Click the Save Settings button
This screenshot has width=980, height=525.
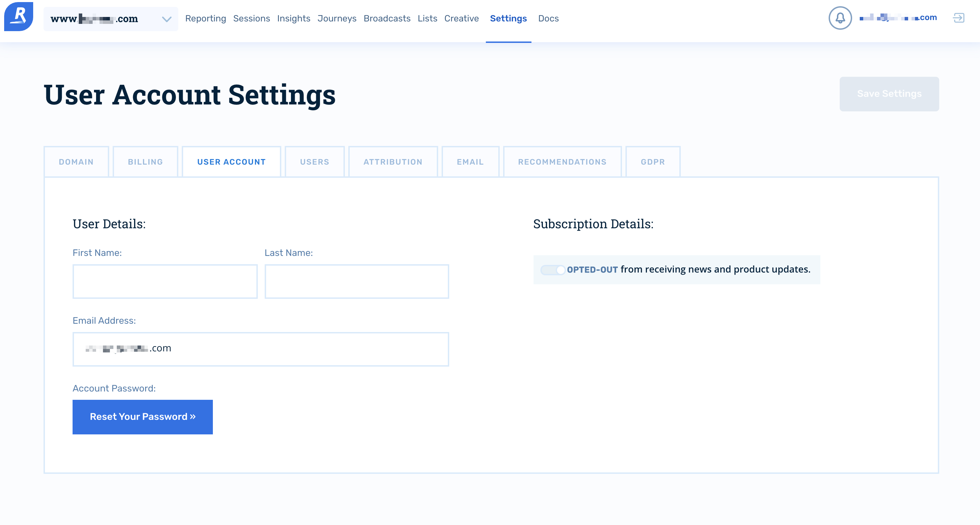tap(889, 94)
